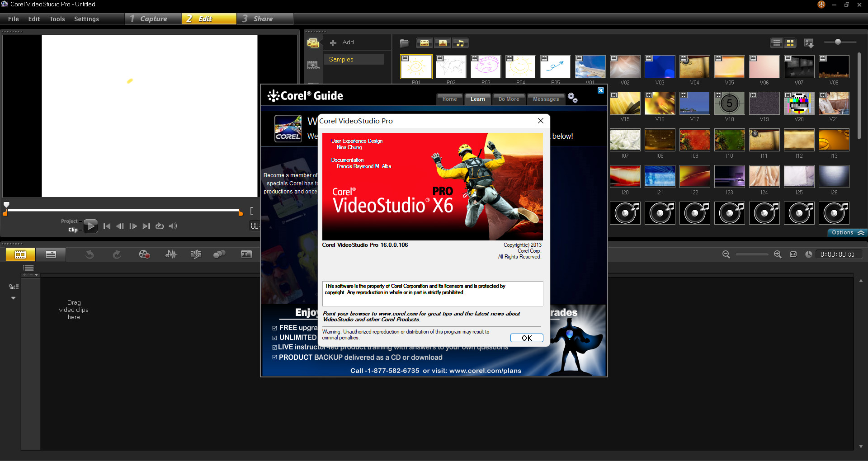Zoom out the timeline
Viewport: 868px width, 461px height.
[726, 254]
